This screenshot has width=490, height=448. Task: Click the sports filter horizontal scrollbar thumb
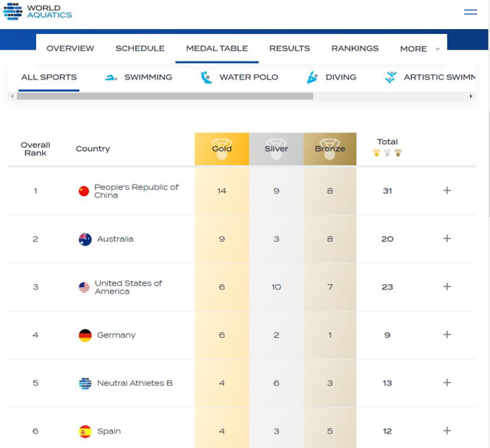pyautogui.click(x=165, y=96)
